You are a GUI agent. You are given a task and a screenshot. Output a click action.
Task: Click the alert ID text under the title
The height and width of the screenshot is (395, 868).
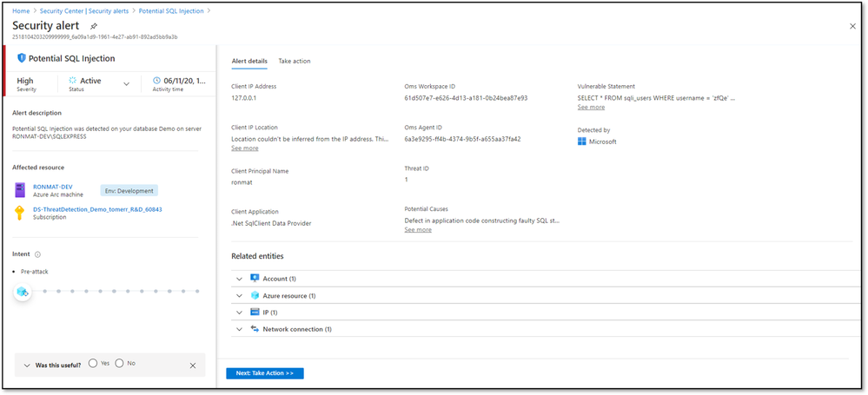pos(95,37)
